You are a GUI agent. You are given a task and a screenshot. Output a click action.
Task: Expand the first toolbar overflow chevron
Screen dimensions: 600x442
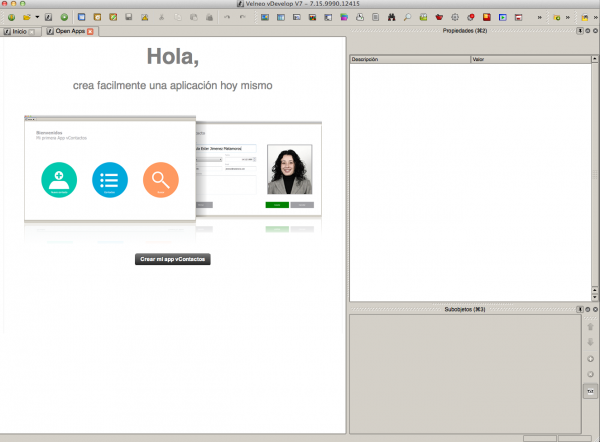coord(540,18)
